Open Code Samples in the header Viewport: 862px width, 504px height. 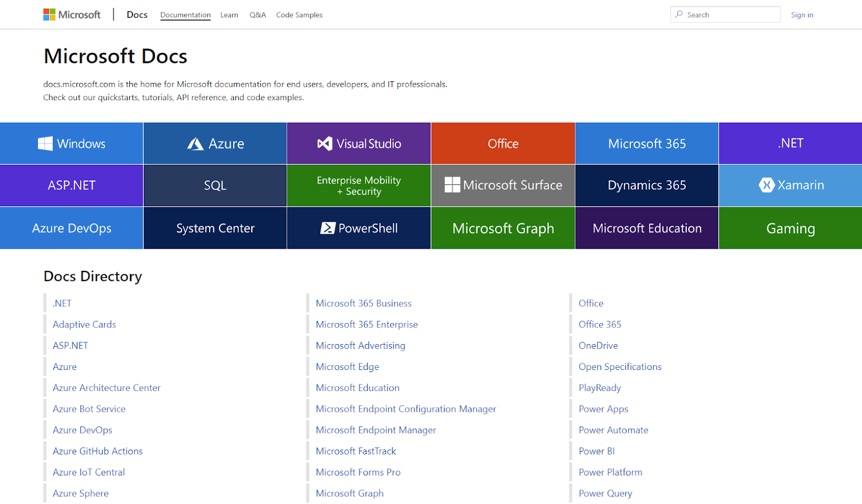(x=299, y=15)
